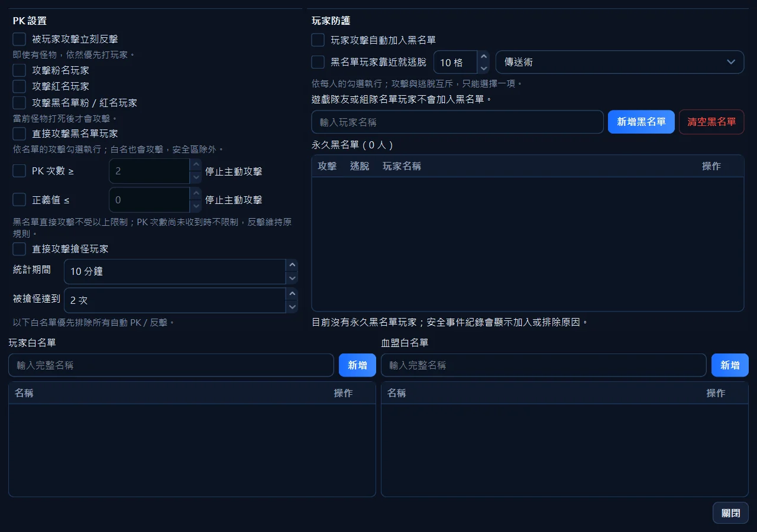Click 逃脫 column header in blacklist table
Image resolution: width=757 pixels, height=532 pixels.
(360, 166)
